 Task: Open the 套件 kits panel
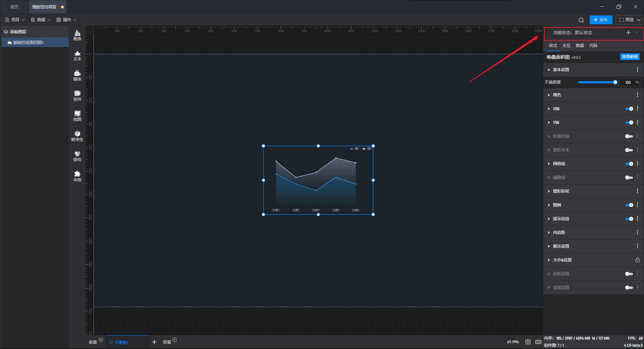(77, 156)
